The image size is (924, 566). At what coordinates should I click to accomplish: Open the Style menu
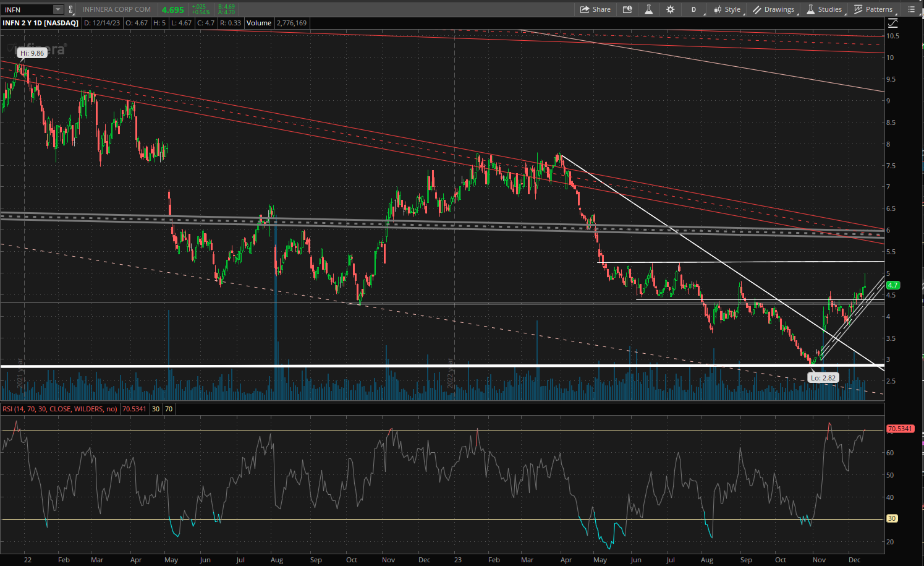(x=727, y=9)
